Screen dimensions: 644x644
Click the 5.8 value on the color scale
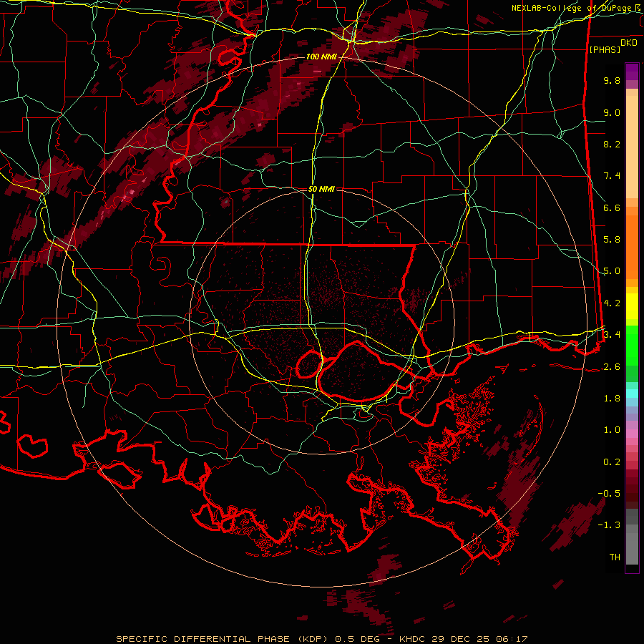tap(612, 240)
